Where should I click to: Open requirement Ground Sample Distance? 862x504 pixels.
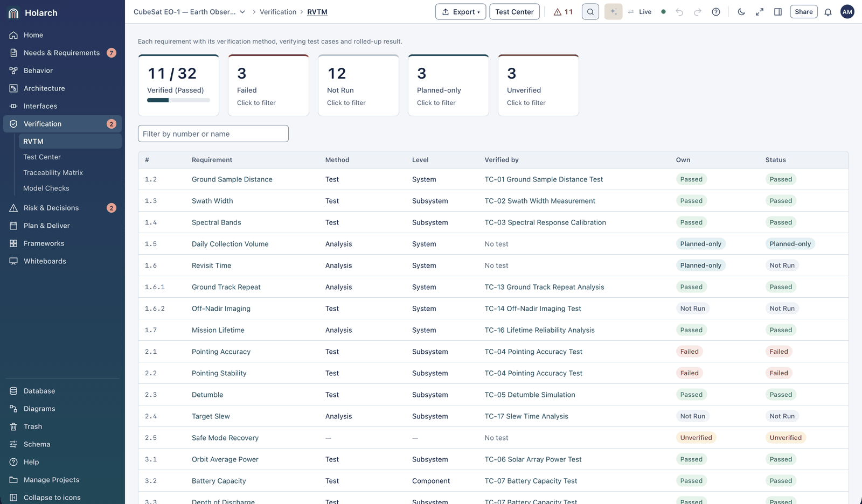tap(232, 179)
